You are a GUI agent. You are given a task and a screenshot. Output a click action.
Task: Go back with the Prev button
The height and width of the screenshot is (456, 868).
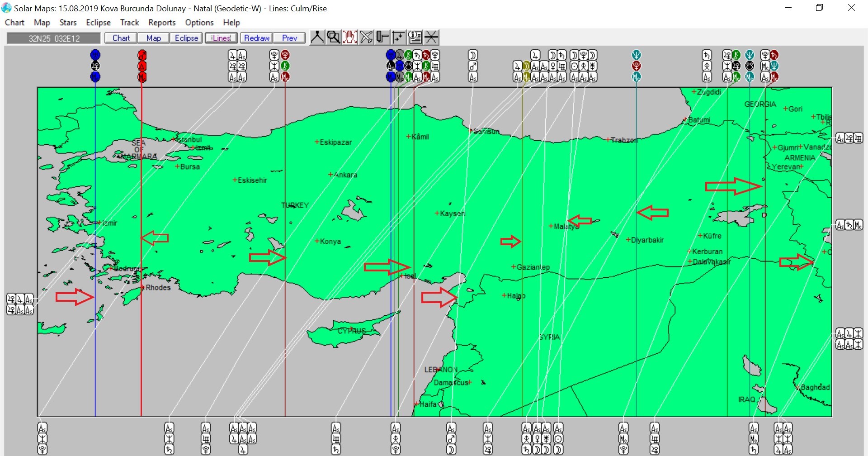click(289, 38)
